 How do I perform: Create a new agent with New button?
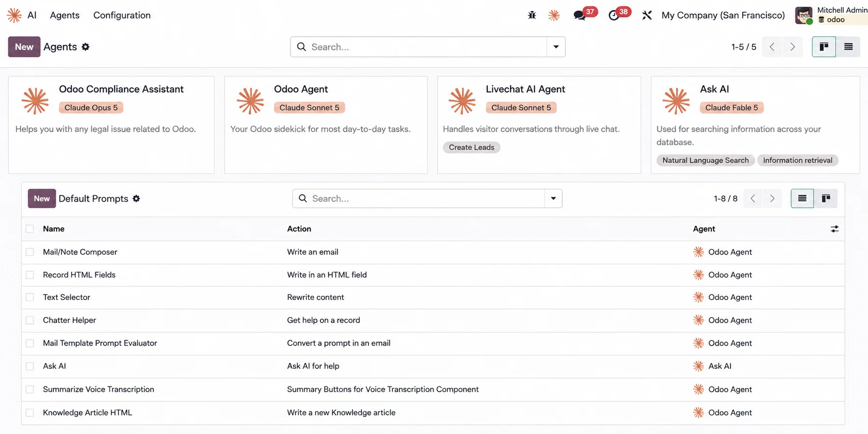(x=24, y=47)
